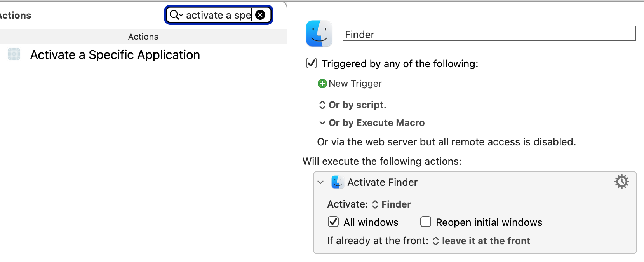
Task: Open the Or by script popup
Action: point(353,105)
